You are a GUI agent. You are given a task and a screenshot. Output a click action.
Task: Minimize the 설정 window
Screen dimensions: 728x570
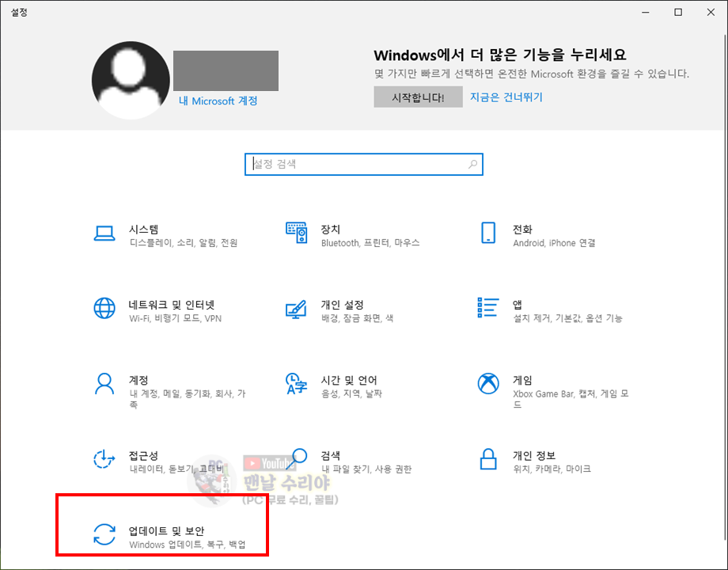point(646,13)
